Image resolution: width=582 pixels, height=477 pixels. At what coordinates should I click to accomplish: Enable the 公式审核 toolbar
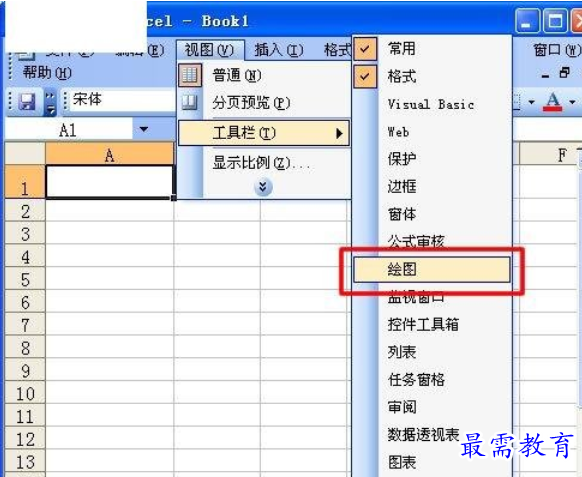coord(432,242)
